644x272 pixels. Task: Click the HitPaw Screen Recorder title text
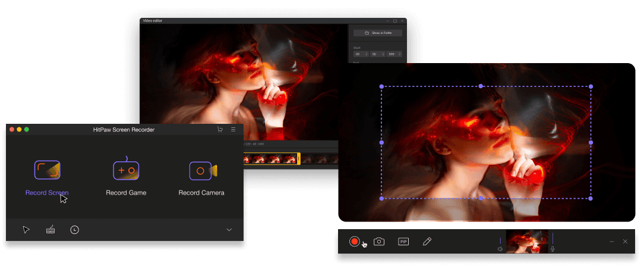[x=124, y=130]
